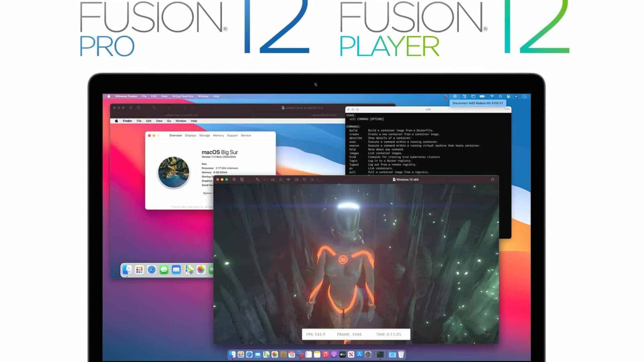Screen dimensions: 644x362
Task: Open Maps in the guest macOS dock
Action: [x=189, y=269]
